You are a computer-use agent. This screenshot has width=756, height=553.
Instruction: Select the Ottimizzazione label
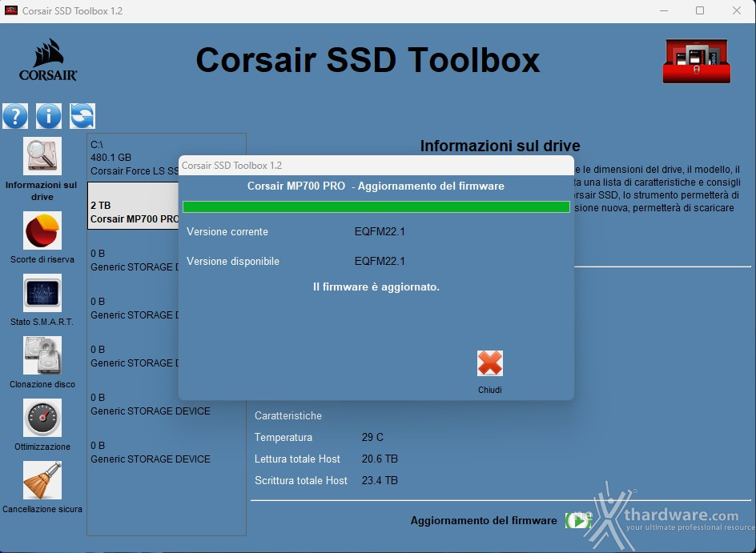point(42,447)
